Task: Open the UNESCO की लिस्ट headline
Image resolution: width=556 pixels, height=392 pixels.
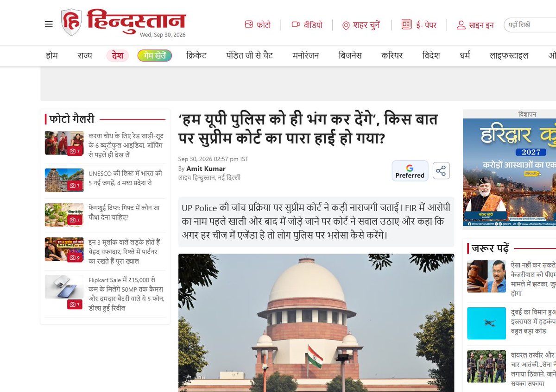Action: (126, 178)
